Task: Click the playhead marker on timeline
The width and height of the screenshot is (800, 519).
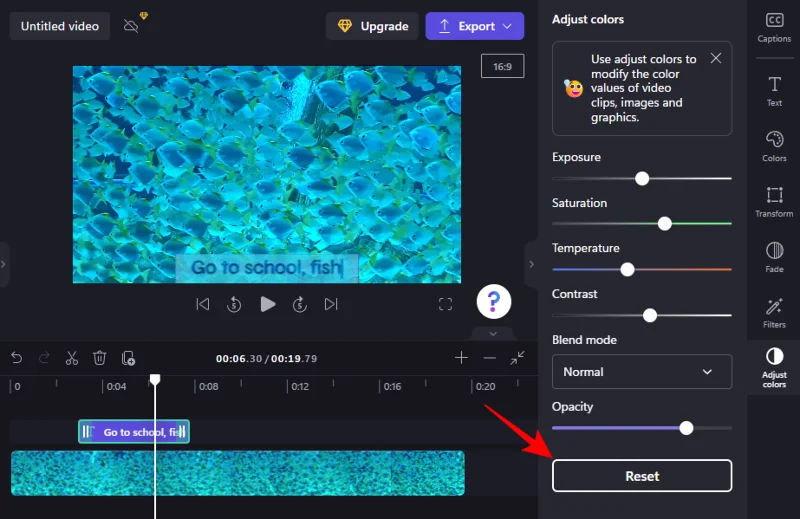Action: (x=155, y=379)
